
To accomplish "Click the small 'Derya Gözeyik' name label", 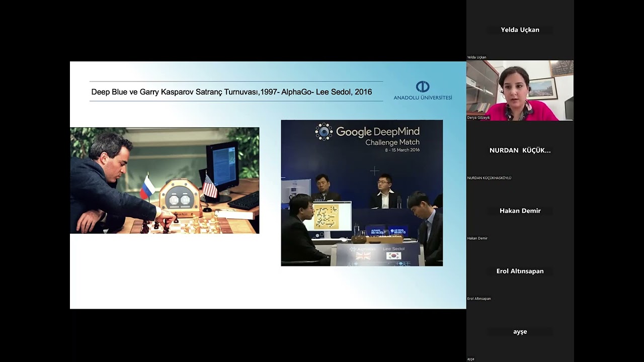I will point(478,118).
